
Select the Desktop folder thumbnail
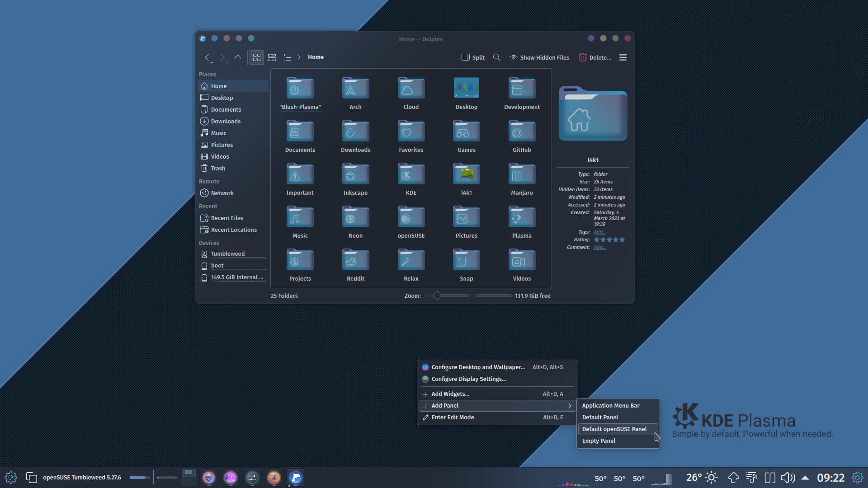[467, 88]
